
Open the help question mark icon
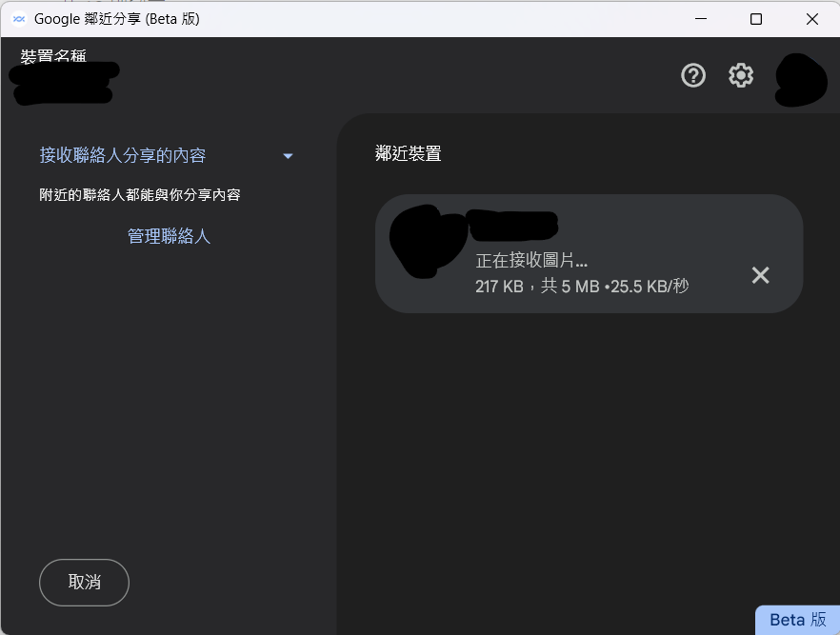(693, 75)
